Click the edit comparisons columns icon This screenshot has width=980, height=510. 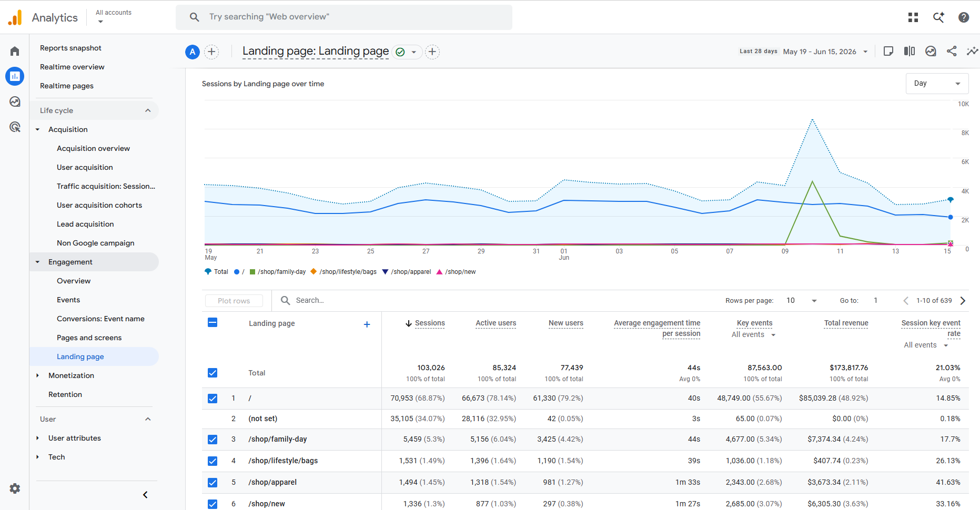(910, 51)
